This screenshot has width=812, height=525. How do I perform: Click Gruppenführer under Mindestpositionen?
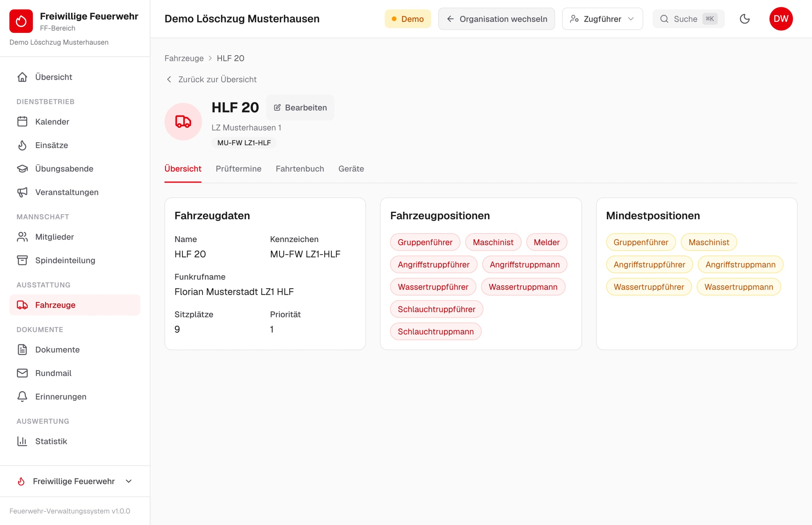coord(641,242)
